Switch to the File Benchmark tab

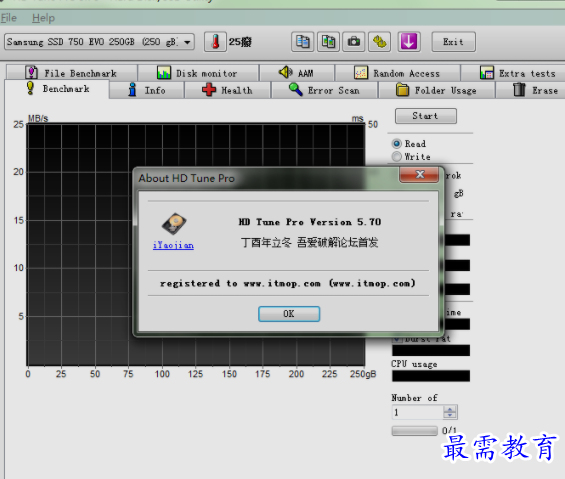point(72,73)
